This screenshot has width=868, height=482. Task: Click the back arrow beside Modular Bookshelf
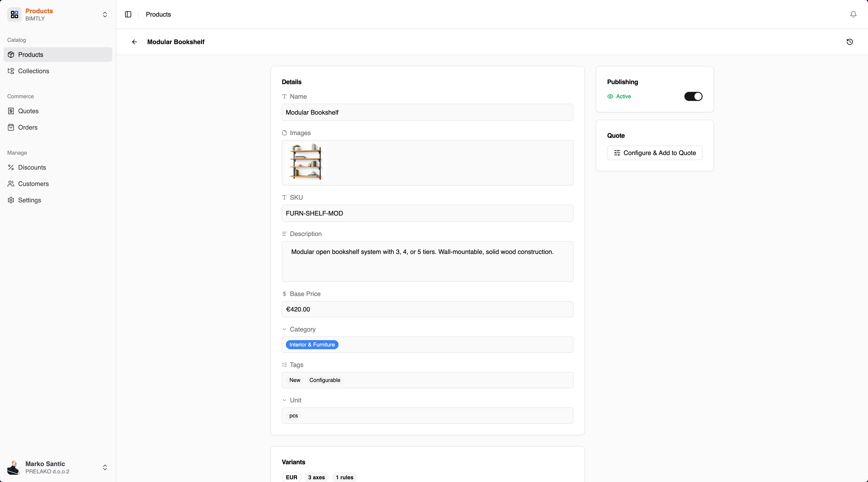coord(135,42)
